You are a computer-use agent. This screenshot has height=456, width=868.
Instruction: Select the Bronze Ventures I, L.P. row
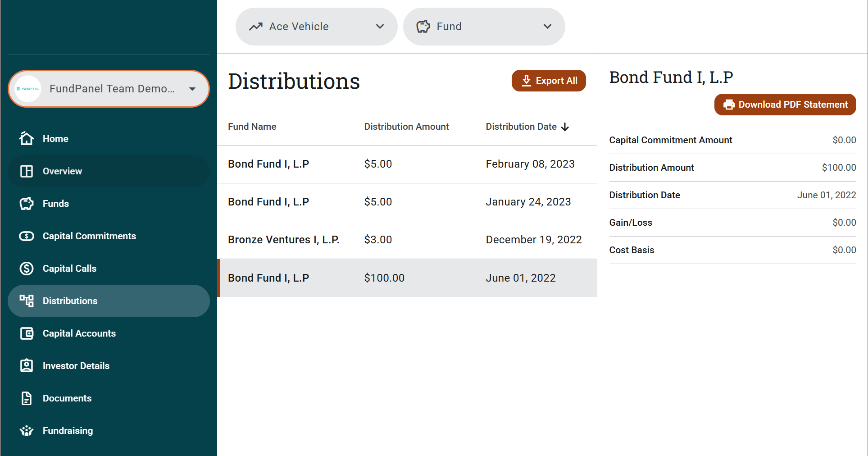407,240
